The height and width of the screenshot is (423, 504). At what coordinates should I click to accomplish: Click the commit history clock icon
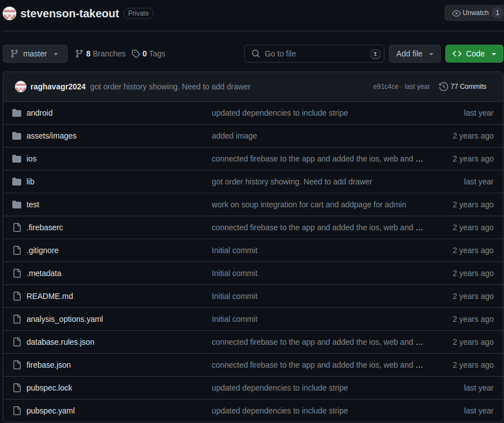444,87
